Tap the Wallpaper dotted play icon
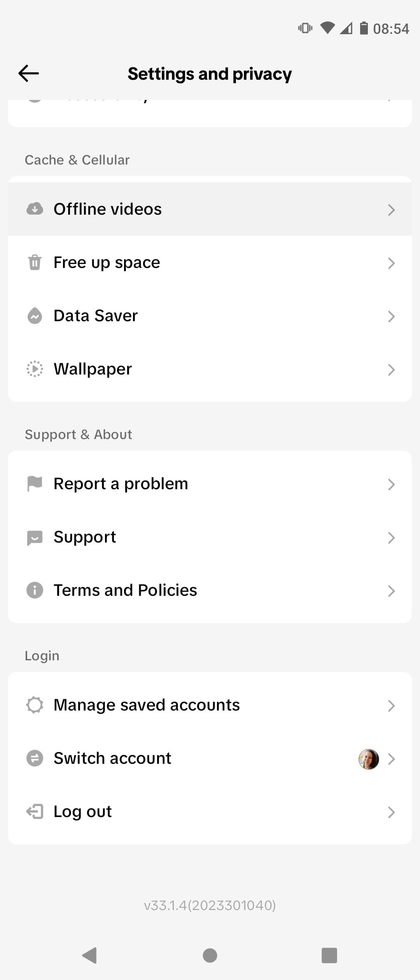Screen dimensions: 420x980 35,369
